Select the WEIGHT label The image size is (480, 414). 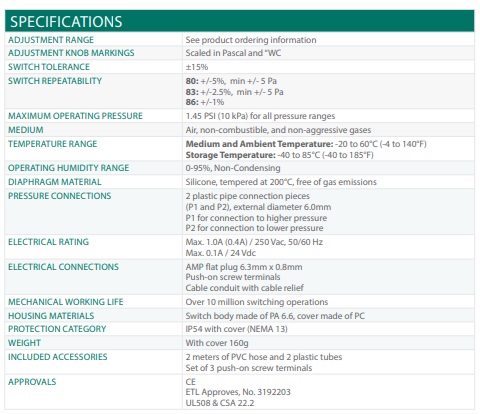pyautogui.click(x=24, y=343)
